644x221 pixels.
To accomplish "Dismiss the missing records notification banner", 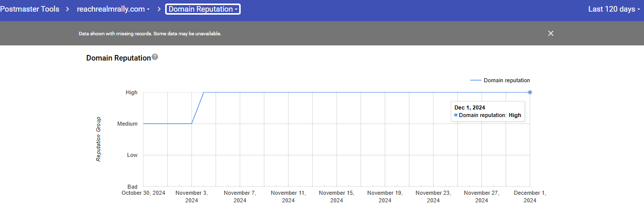I will [x=551, y=33].
